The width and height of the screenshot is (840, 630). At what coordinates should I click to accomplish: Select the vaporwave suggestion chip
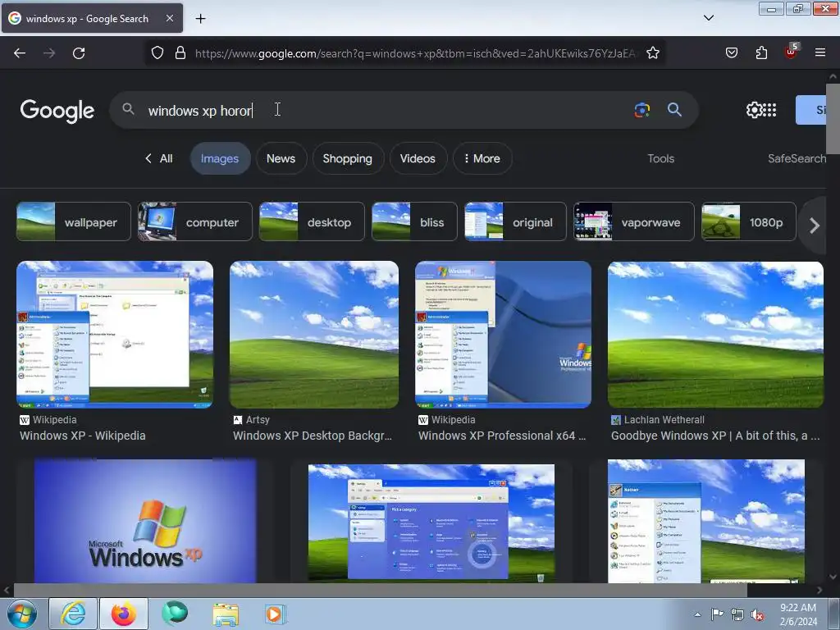[x=634, y=221]
